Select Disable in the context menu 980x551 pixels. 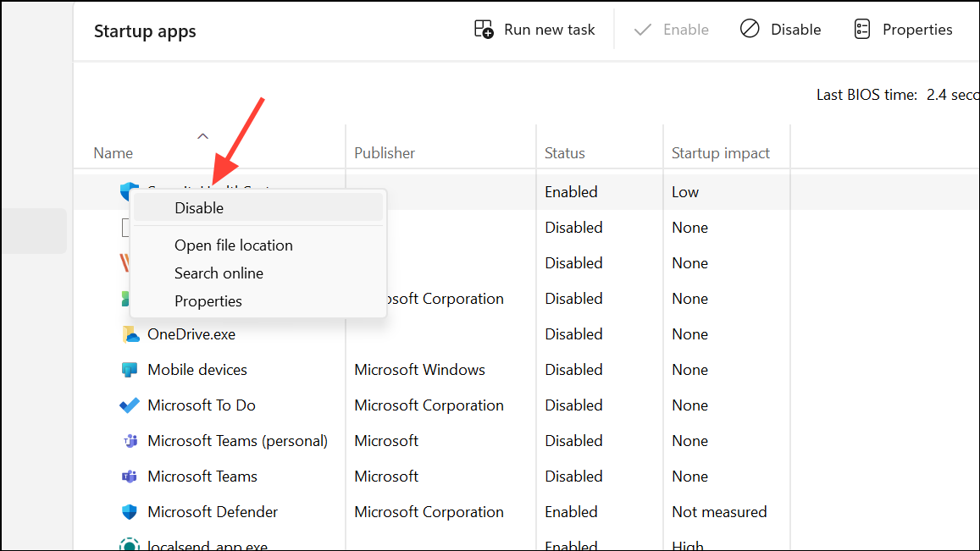click(258, 208)
